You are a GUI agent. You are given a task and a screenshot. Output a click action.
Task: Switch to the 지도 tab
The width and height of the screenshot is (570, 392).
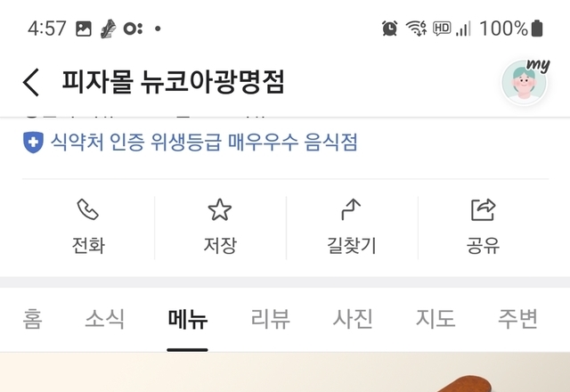pos(436,319)
